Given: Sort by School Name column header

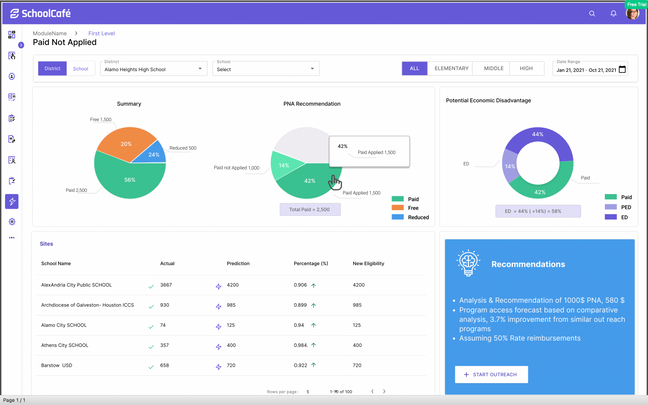Looking at the screenshot, I should click(56, 263).
